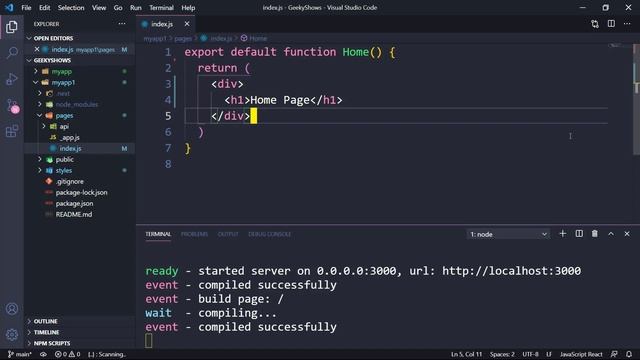Image resolution: width=640 pixels, height=360 pixels.
Task: Open the Selection menu
Action: 71,7
